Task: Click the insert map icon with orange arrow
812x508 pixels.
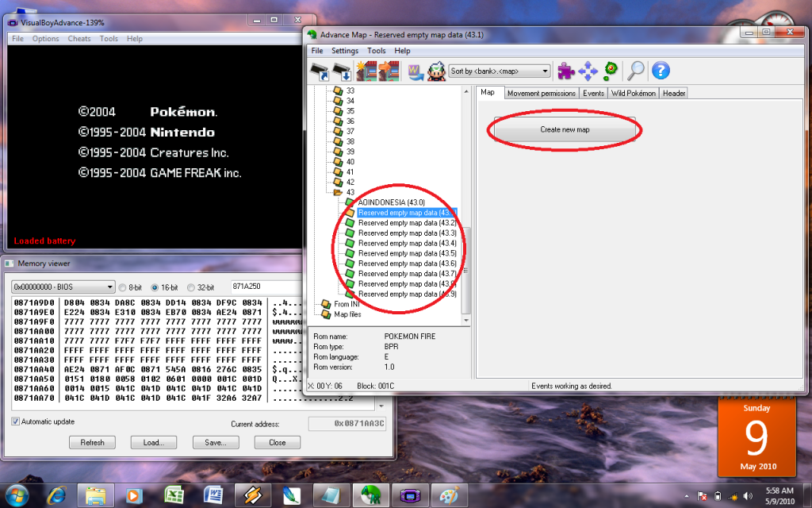Action: (x=389, y=71)
